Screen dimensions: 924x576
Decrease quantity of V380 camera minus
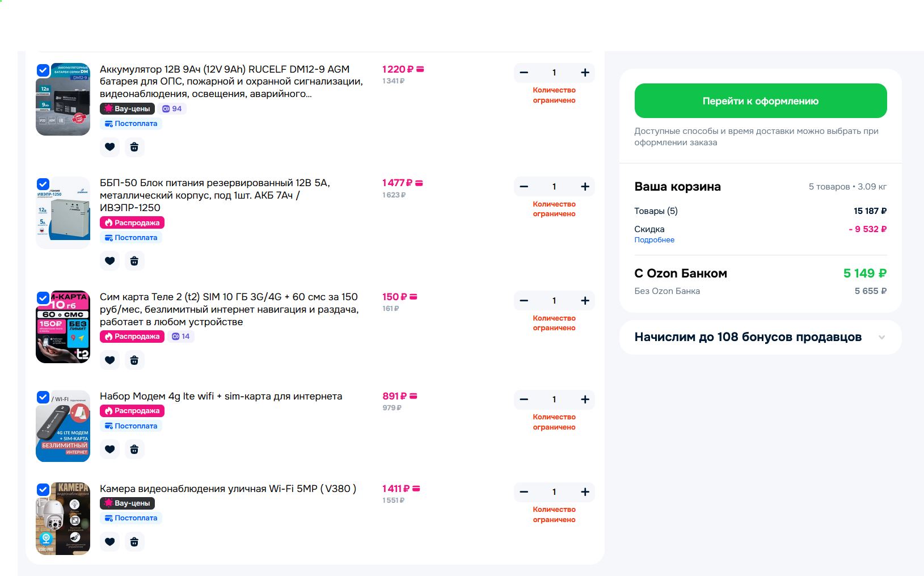click(x=524, y=492)
